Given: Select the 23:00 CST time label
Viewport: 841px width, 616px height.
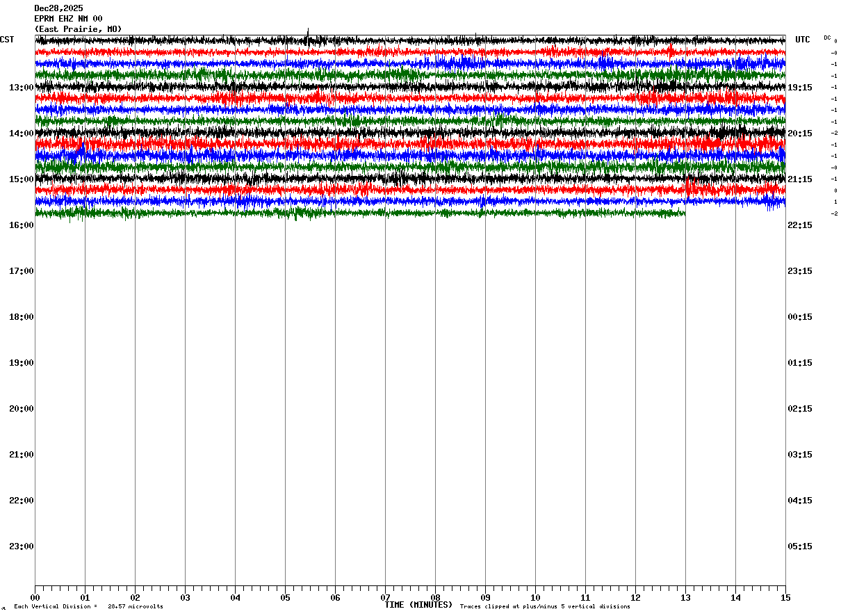Looking at the screenshot, I should pyautogui.click(x=22, y=546).
